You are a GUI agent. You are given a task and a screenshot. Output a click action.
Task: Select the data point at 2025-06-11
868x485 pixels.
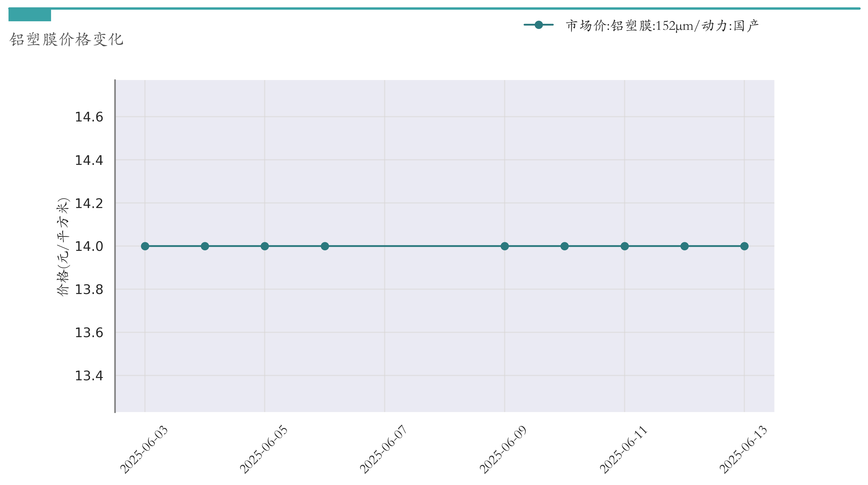coord(624,246)
